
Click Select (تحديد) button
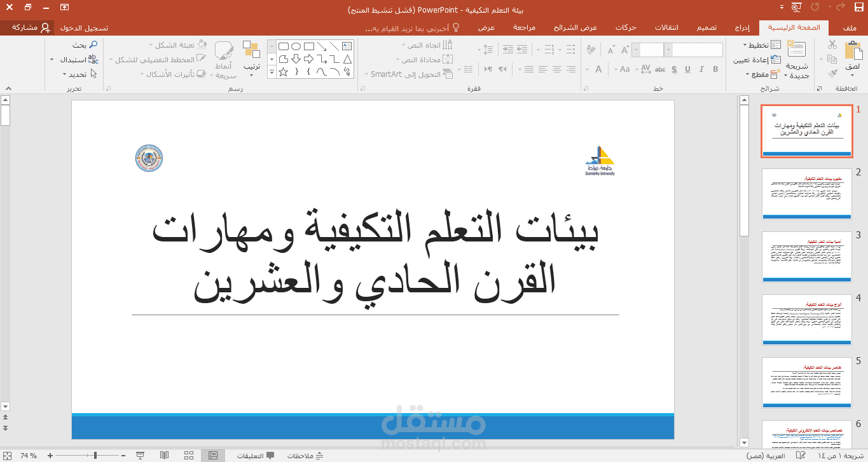click(x=80, y=74)
